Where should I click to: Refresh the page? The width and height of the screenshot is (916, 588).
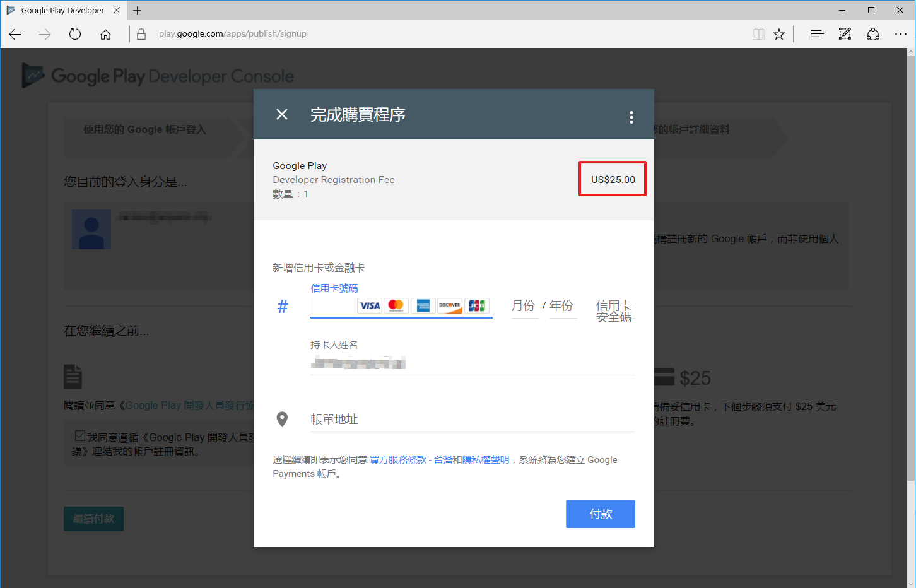[x=75, y=34]
